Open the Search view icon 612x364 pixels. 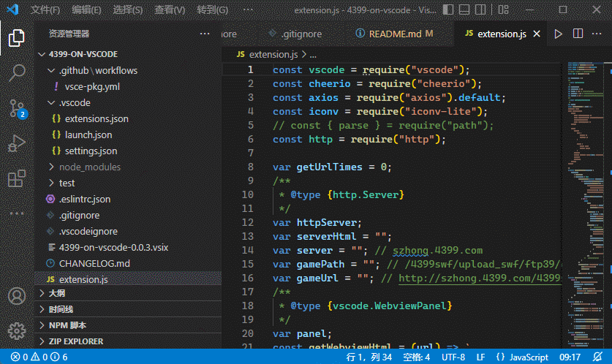[16, 72]
